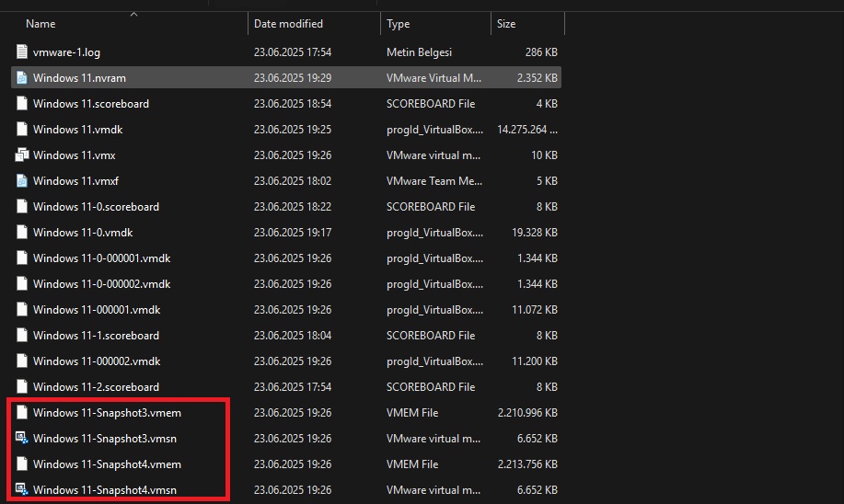Image resolution: width=844 pixels, height=504 pixels.
Task: Sort files by the Size column header
Action: [x=506, y=24]
